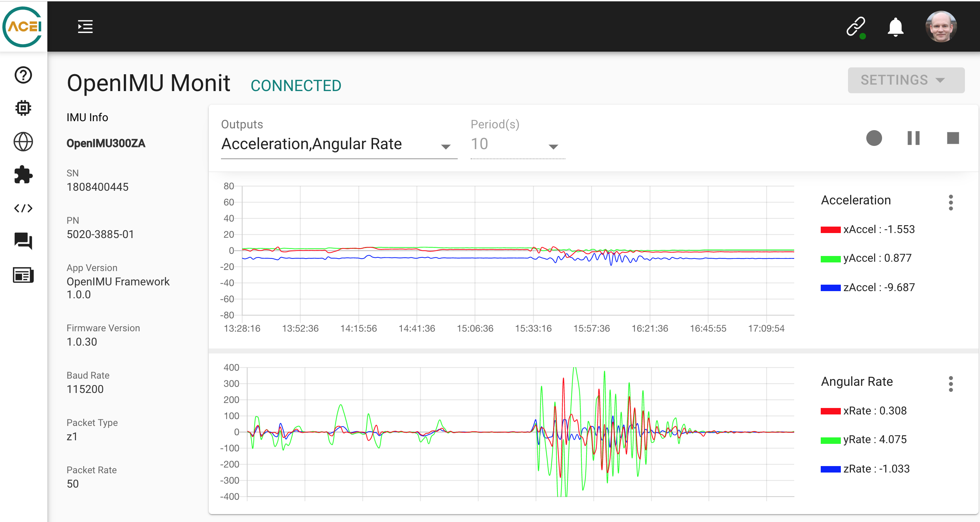
Task: Open Angular Rate chart options menu
Action: [951, 384]
